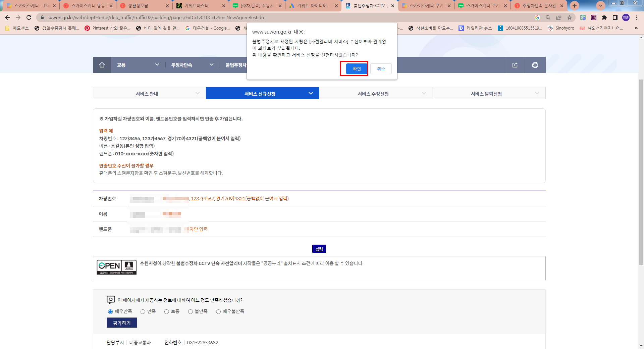Expand the 서비스 수정신청 chevron
This screenshot has width=644, height=349.
[x=424, y=93]
